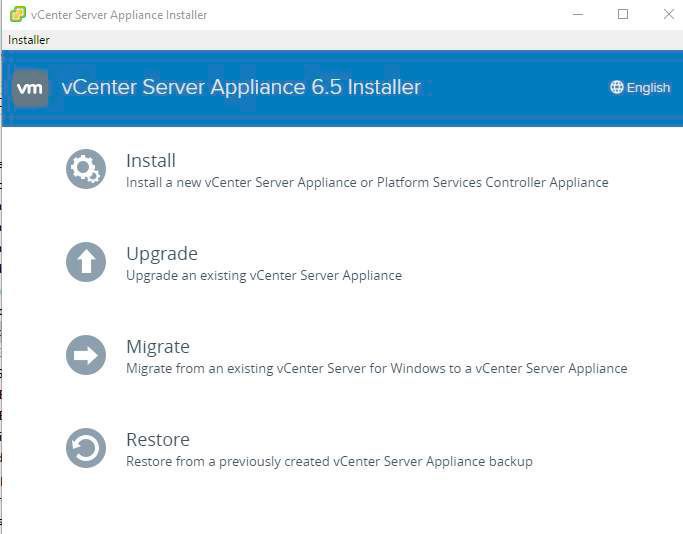Select the Migrate heading
This screenshot has height=534, width=683.
click(x=158, y=347)
